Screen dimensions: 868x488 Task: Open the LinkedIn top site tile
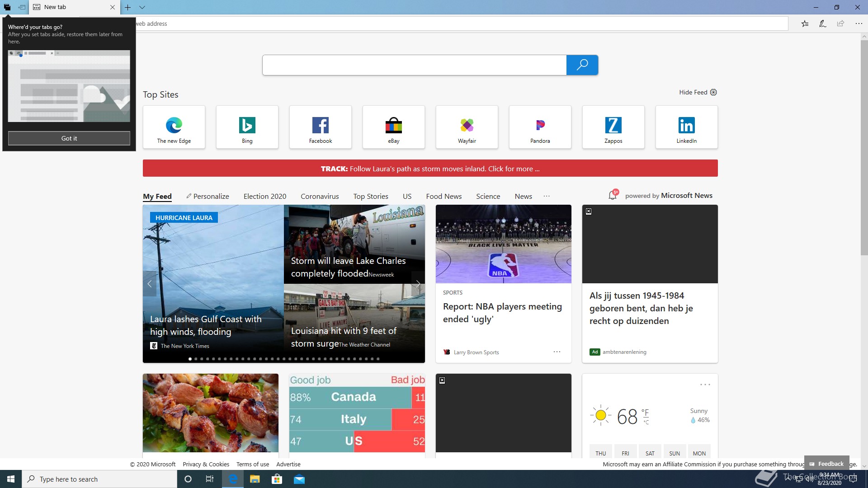[x=687, y=127]
